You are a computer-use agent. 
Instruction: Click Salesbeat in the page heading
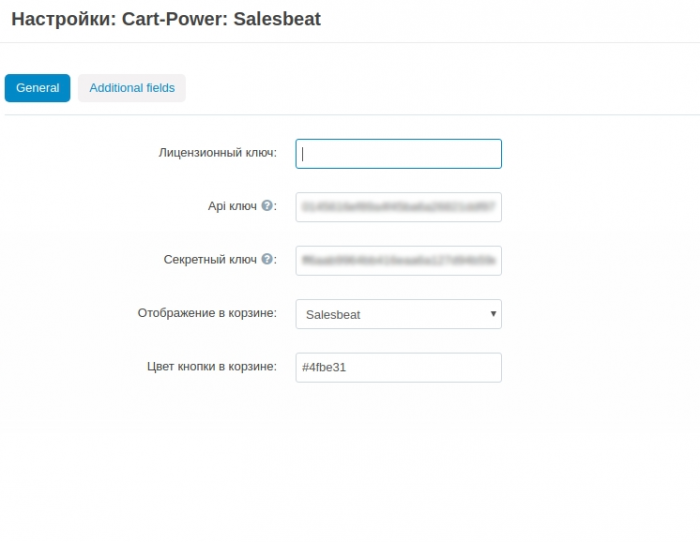click(x=277, y=19)
